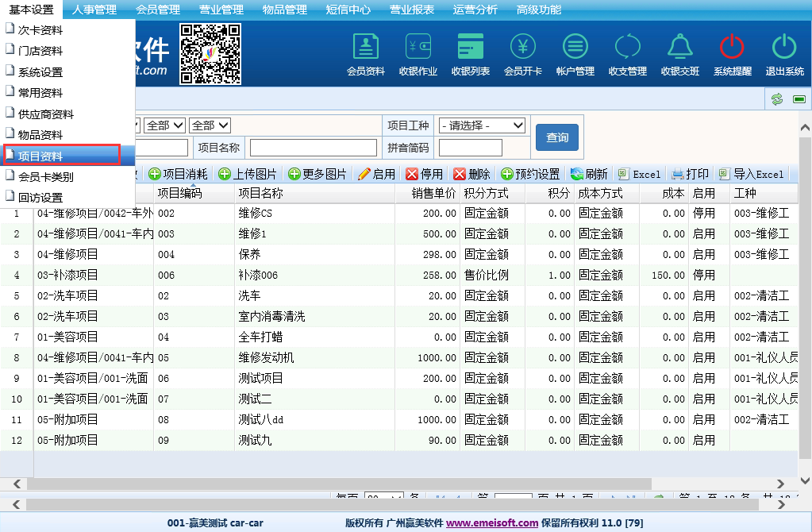Viewport: 812px width, 532px height.
Task: Open the www.emeisoft.com footer link
Action: (492, 523)
